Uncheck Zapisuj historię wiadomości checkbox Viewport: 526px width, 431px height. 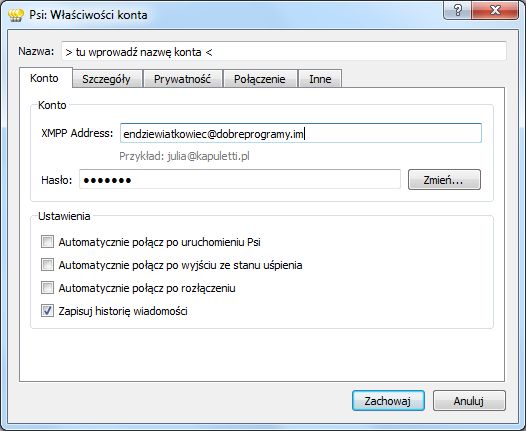click(47, 311)
